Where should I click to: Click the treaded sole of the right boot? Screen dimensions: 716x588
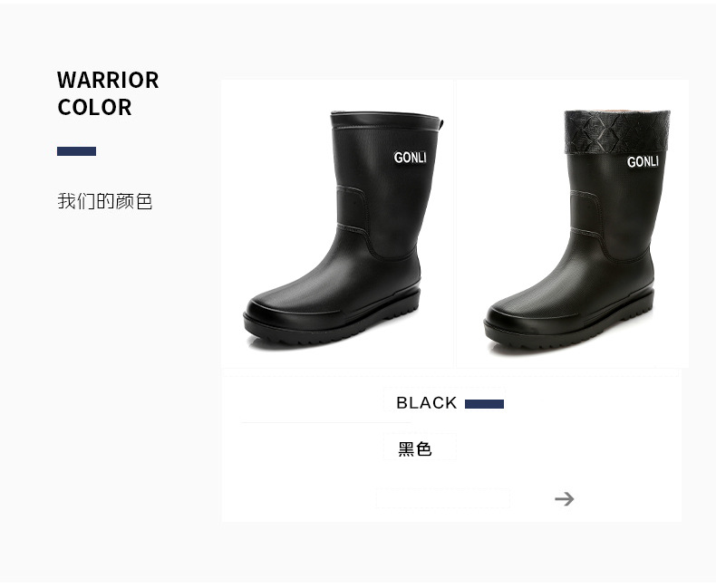568,331
